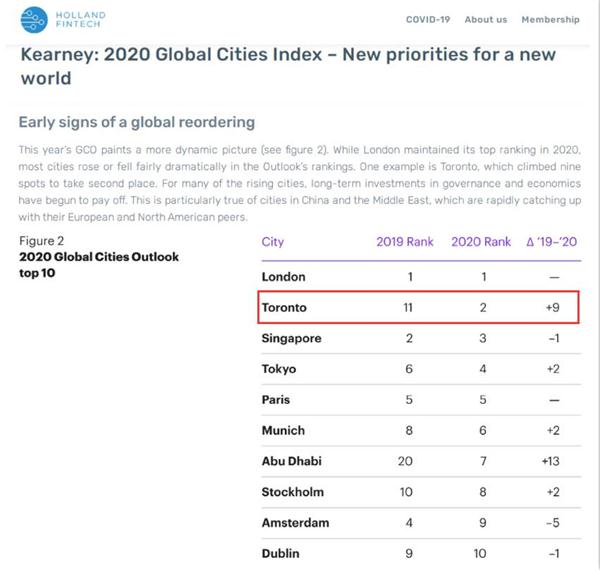
Task: Click the Tokyo city name
Action: click(x=279, y=369)
